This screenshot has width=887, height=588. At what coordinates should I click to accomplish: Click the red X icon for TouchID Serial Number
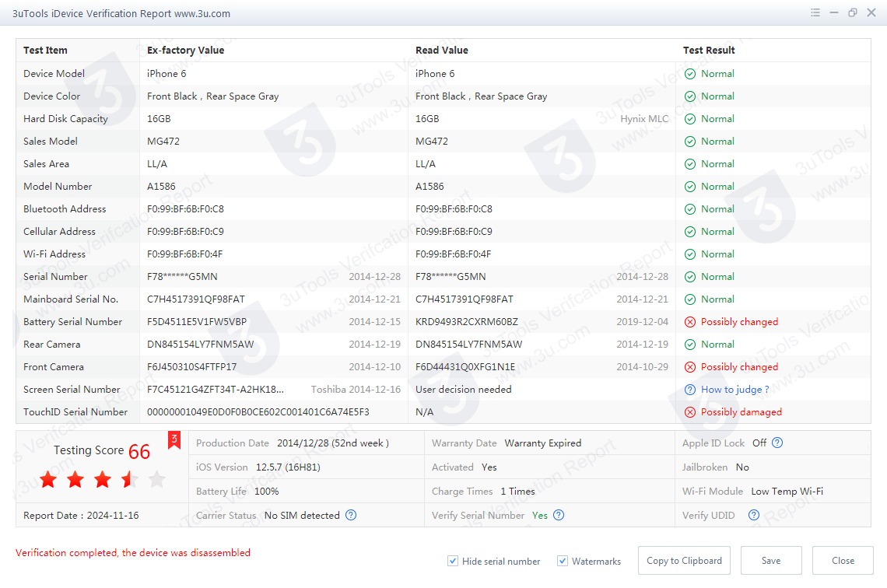point(690,412)
